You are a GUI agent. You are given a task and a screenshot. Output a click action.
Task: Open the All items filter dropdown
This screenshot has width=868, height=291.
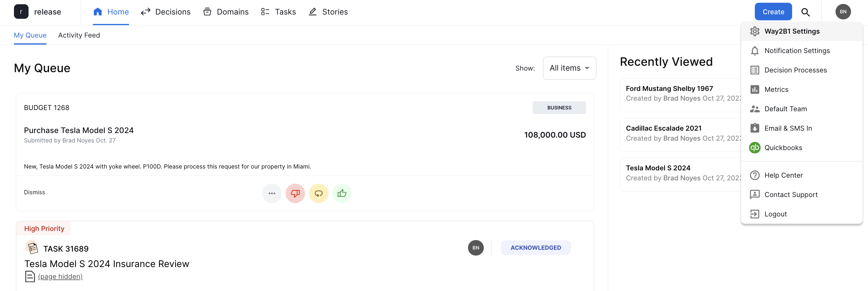(569, 68)
